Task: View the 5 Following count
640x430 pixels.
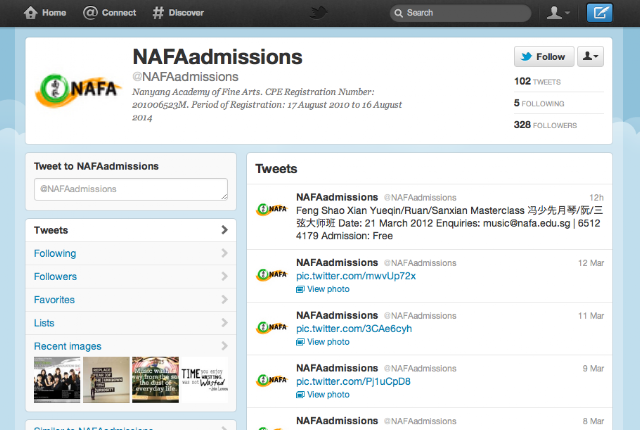Action: tap(539, 103)
